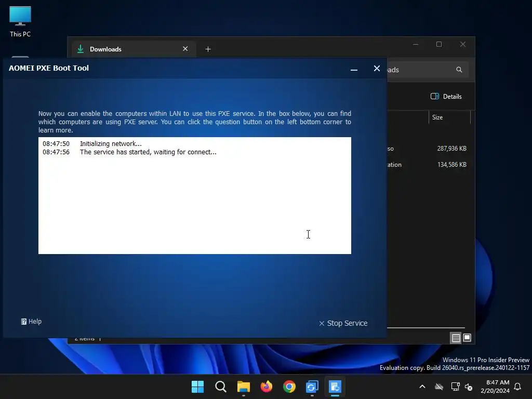Click the File Explorer horizontal scrollbar
The height and width of the screenshot is (399, 532).
(x=426, y=328)
